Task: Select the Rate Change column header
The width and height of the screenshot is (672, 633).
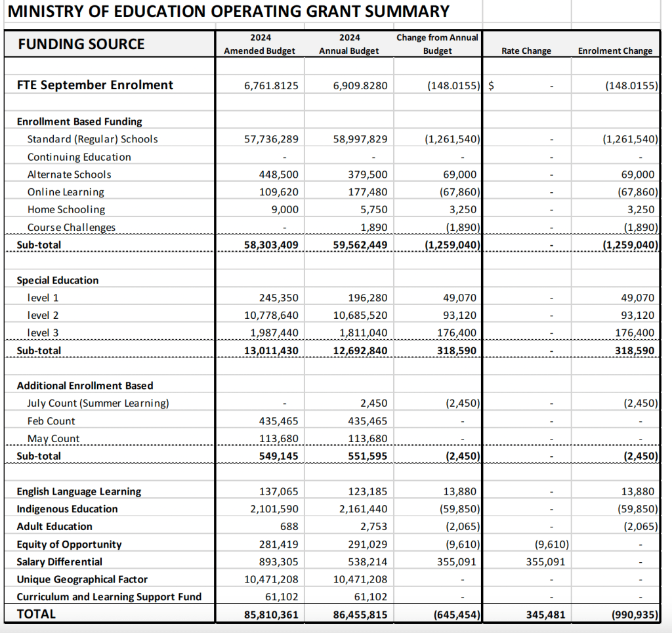Action: 526,51
